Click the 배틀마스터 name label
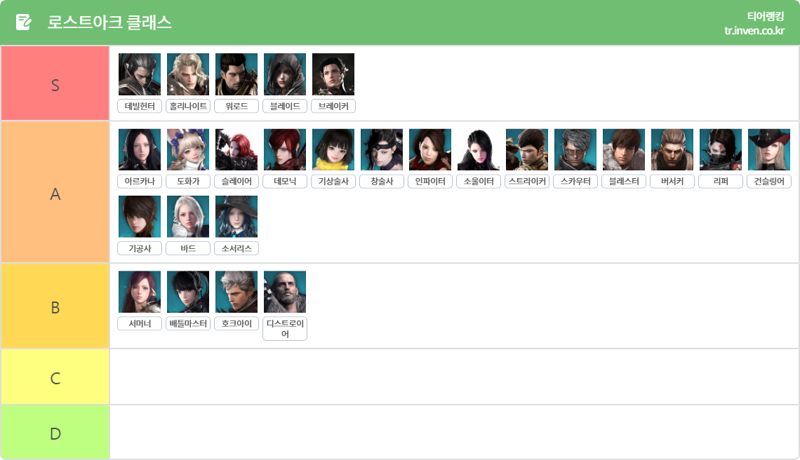Viewport: 800px width, 460px height. [188, 323]
